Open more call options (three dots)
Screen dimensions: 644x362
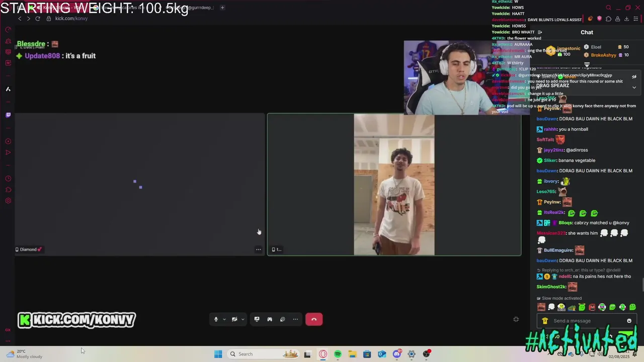pyautogui.click(x=295, y=319)
